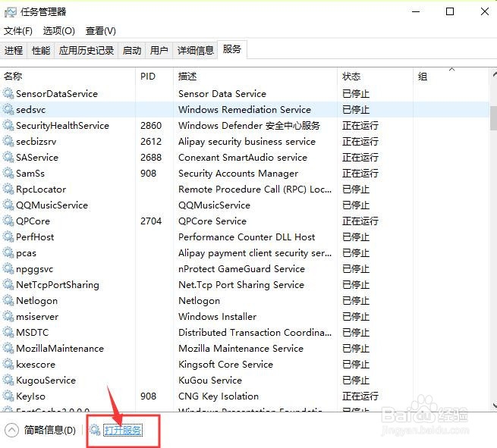Collapse to 简略信息 using the round arrow
497x448 pixels.
pyautogui.click(x=11, y=431)
